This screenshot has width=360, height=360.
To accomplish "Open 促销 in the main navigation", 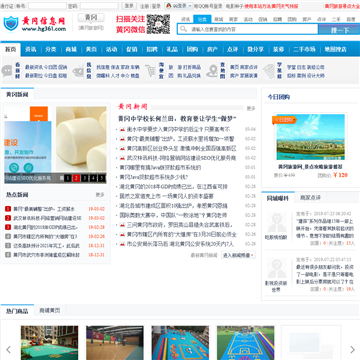I will [x=132, y=49].
